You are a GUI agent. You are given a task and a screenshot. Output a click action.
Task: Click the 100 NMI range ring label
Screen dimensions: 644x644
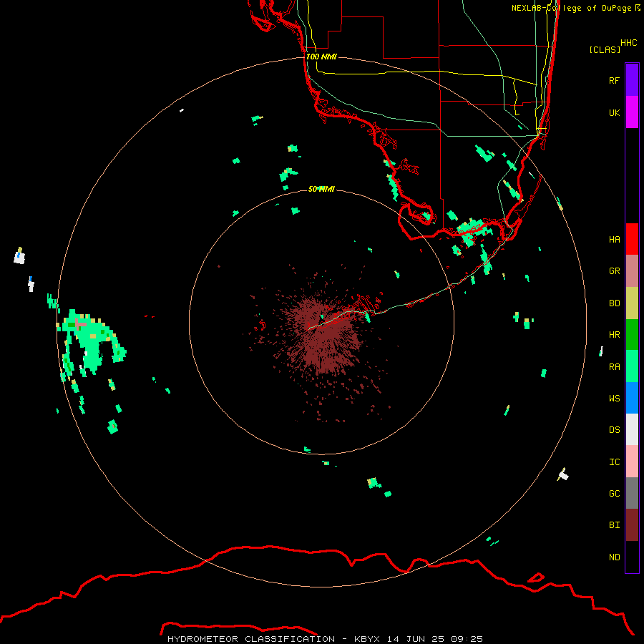pos(321,57)
